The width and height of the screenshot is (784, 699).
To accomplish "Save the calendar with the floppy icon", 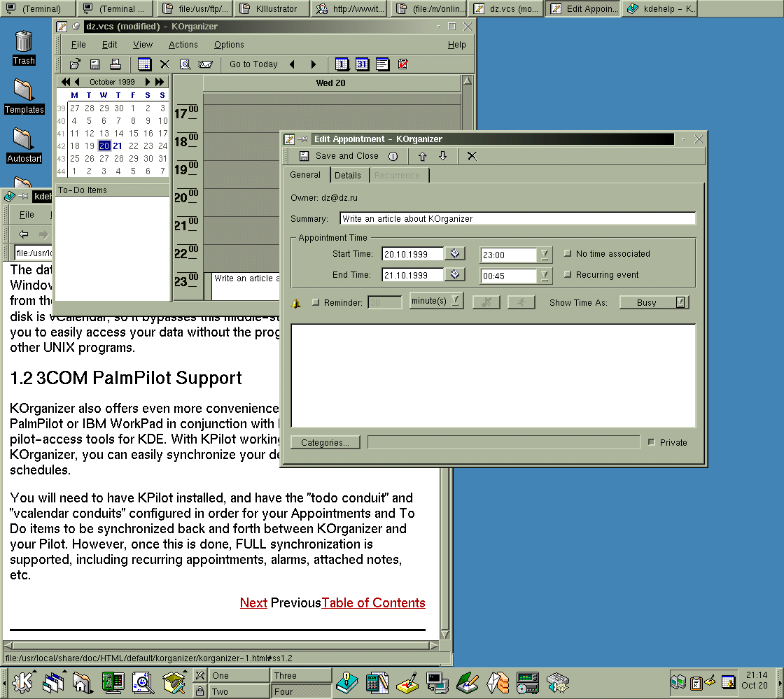I will (95, 64).
